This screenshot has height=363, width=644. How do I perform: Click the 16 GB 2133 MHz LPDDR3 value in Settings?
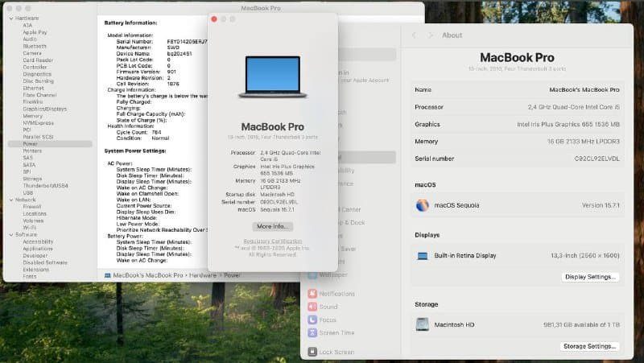[x=583, y=142]
